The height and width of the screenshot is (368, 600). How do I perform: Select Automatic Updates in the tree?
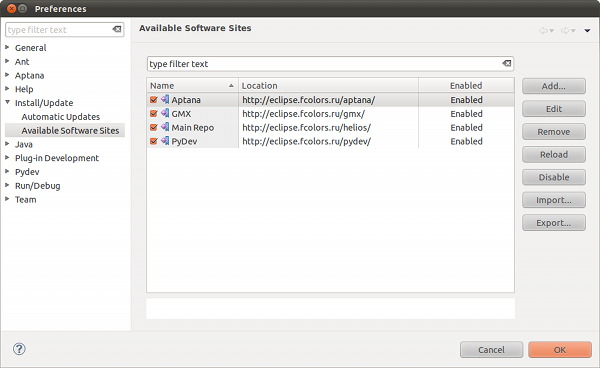(x=60, y=117)
